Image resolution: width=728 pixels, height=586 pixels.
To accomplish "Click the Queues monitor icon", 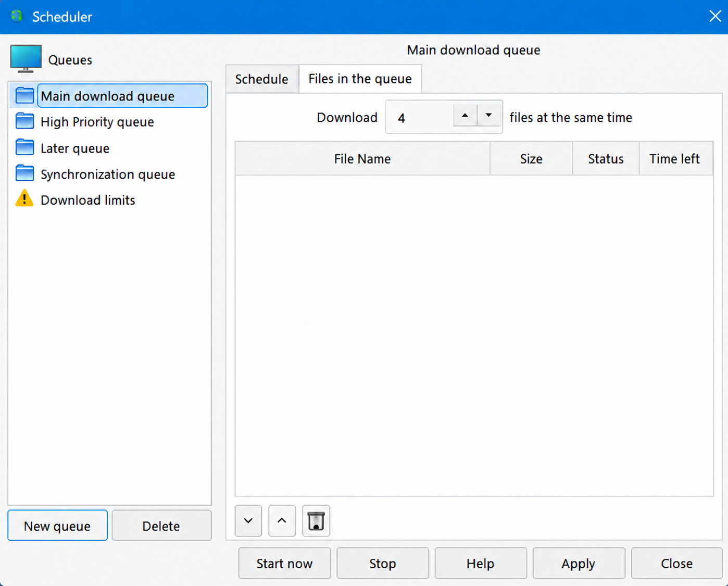I will point(26,59).
